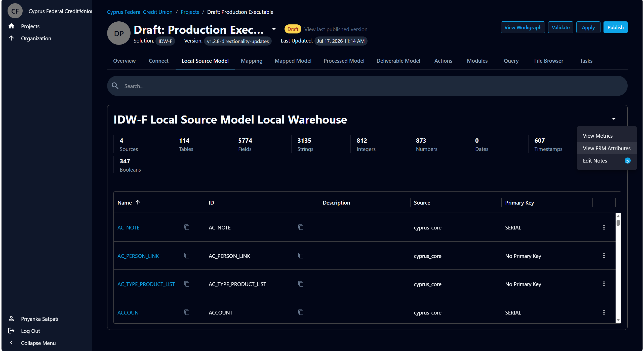Copy the ACCOUNT ID value

coord(301,312)
